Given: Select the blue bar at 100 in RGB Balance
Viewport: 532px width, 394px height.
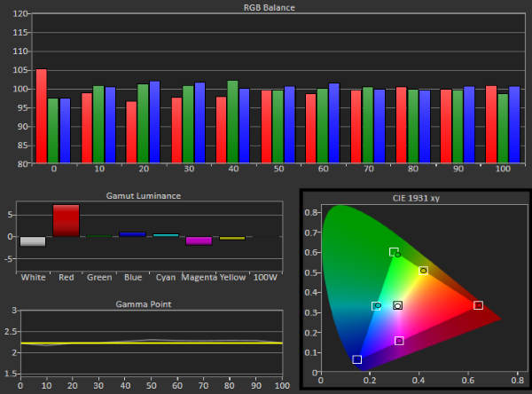Looking at the screenshot, I should point(514,124).
